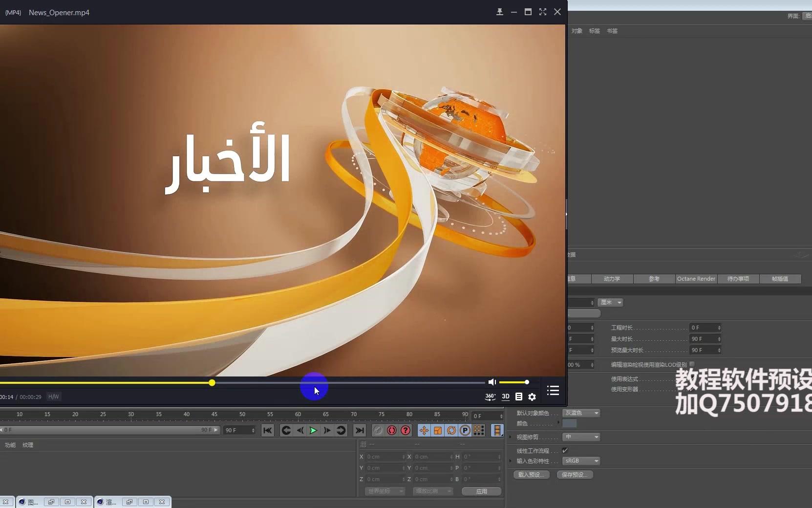812x508 pixels.
Task: Switch to the 动力学 tab
Action: [612, 279]
